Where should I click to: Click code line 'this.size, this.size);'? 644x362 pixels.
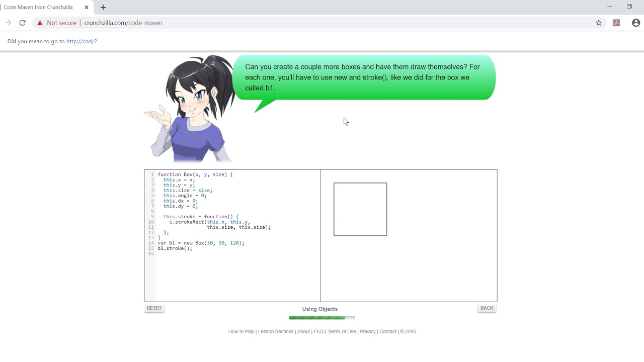pos(238,227)
